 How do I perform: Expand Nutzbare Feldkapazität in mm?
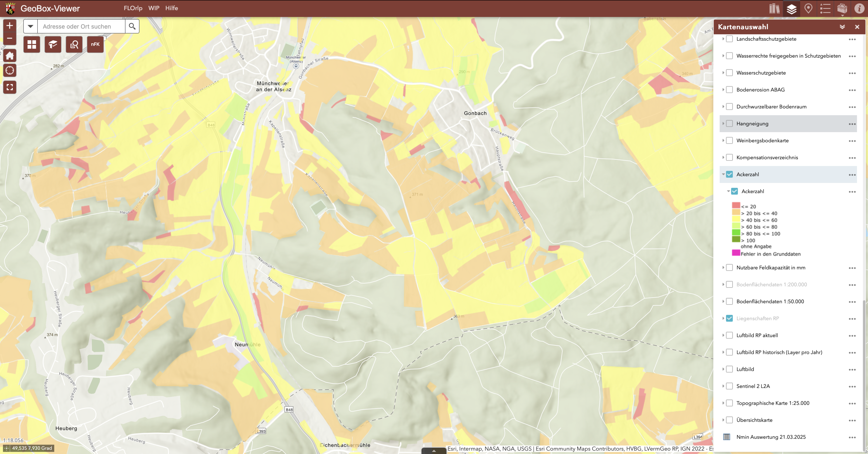[x=723, y=267]
